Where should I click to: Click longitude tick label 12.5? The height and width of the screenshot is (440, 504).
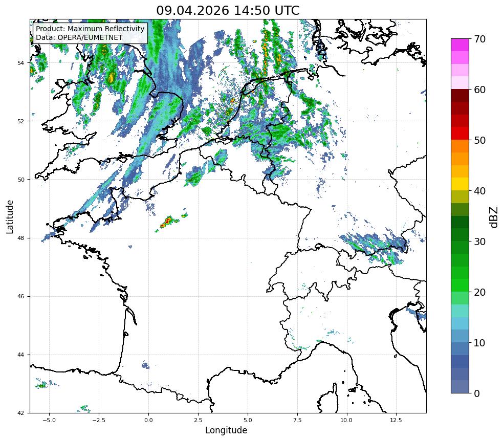click(396, 420)
